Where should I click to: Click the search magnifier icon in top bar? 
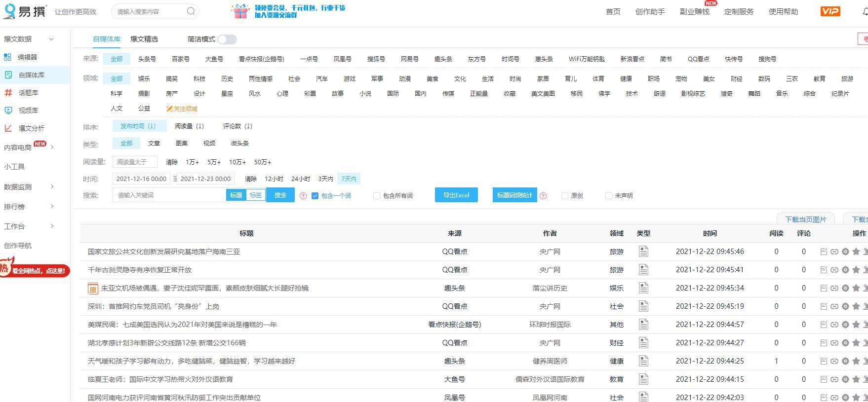[x=191, y=11]
